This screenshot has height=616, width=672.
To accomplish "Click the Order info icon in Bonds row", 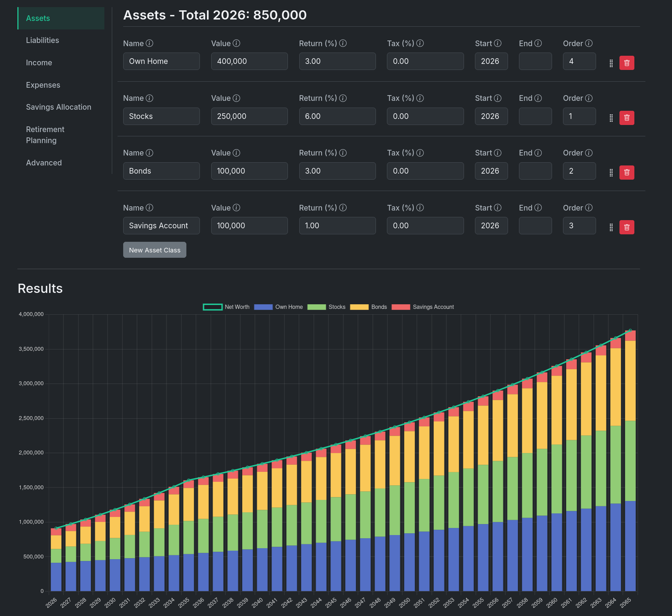I will 589,153.
